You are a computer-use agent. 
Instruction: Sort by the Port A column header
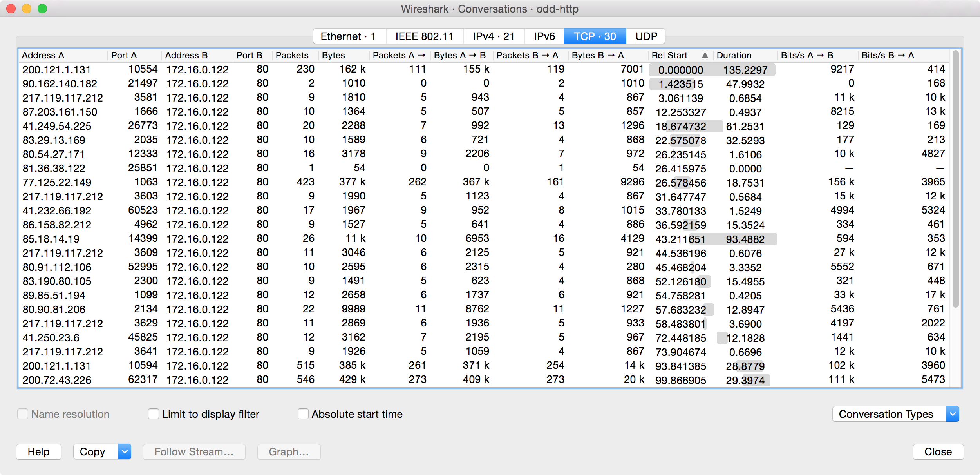pos(134,55)
